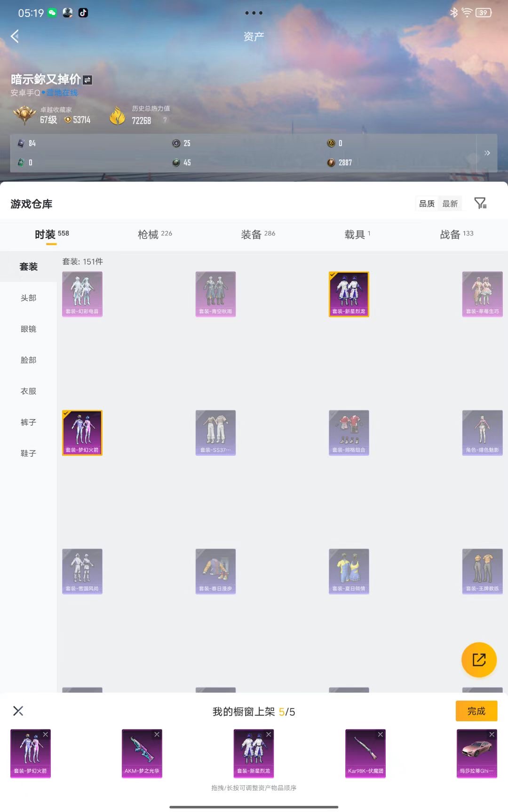Switch sorting to 最新

pyautogui.click(x=450, y=203)
